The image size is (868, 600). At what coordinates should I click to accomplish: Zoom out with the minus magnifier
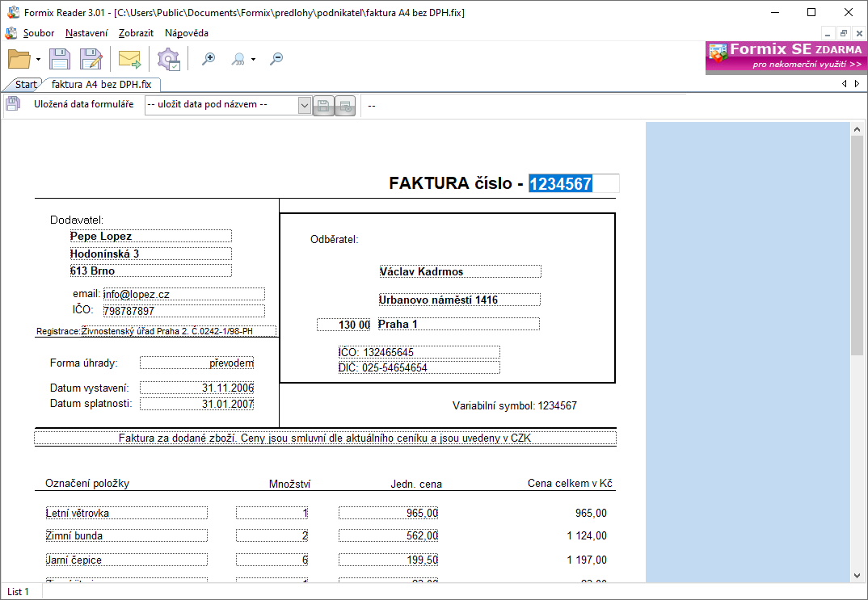276,58
